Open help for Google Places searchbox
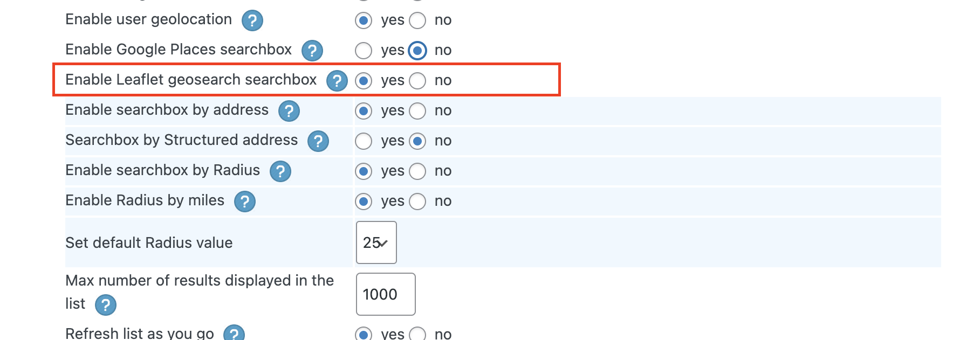This screenshot has height=340, width=980. point(312,51)
